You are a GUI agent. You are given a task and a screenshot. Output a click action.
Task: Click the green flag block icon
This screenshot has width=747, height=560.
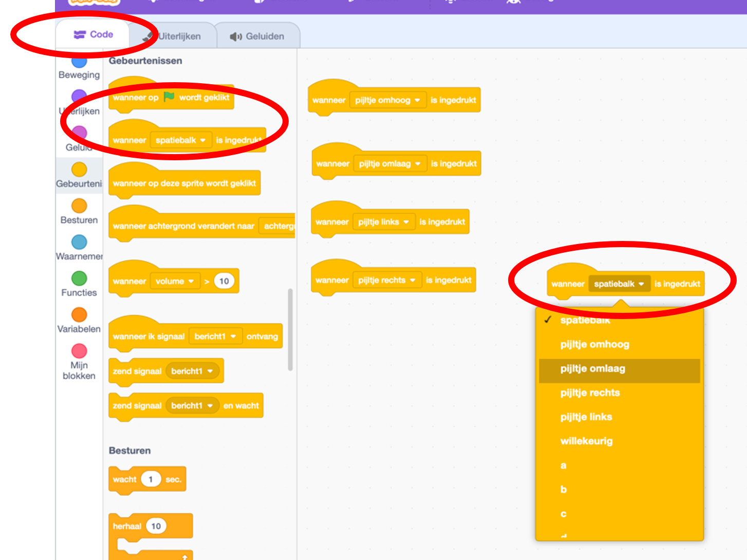[169, 97]
